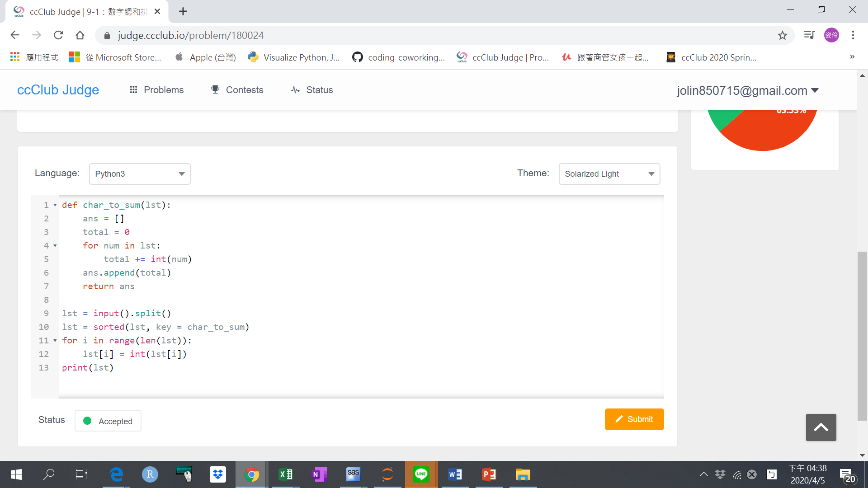Open the Contests page via trophy icon

click(x=237, y=89)
